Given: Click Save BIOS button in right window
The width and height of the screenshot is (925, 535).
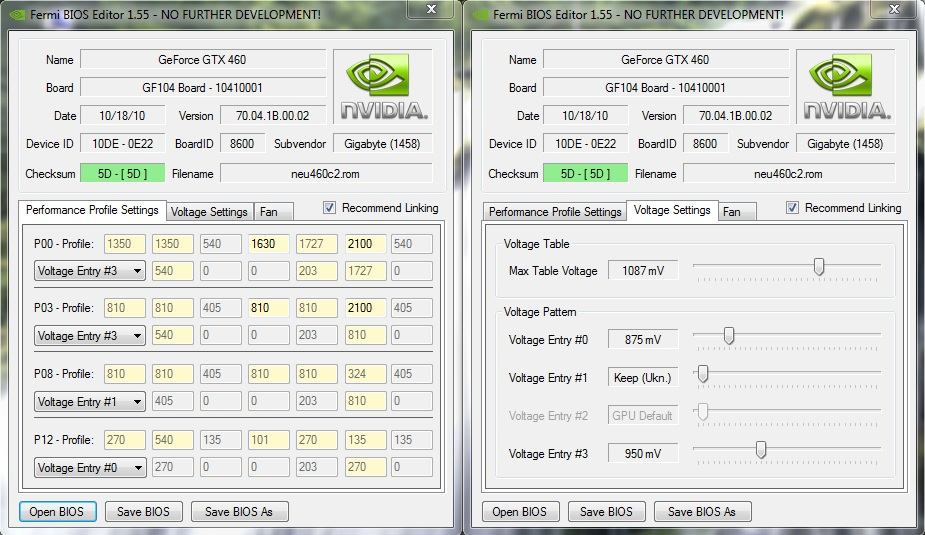Looking at the screenshot, I should click(606, 511).
